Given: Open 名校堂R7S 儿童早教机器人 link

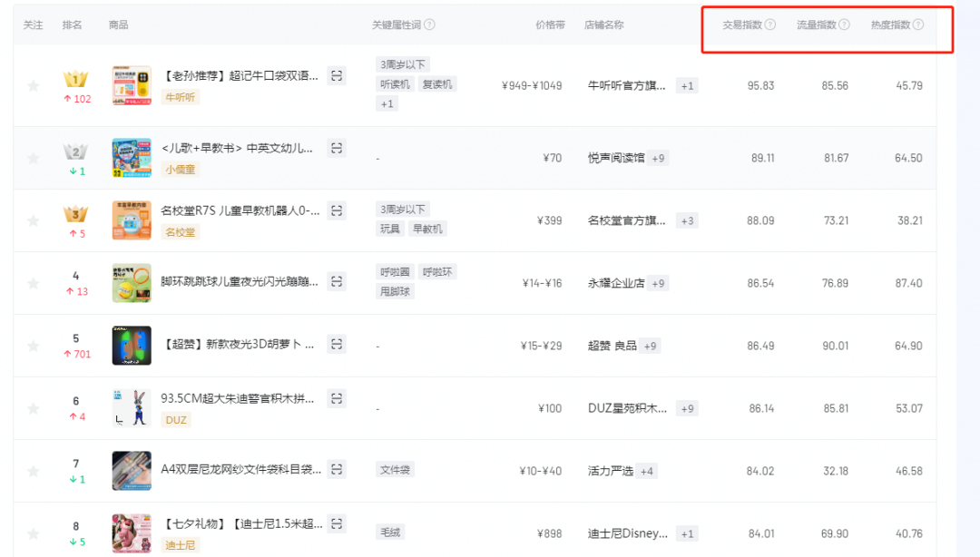Looking at the screenshot, I should point(240,210).
